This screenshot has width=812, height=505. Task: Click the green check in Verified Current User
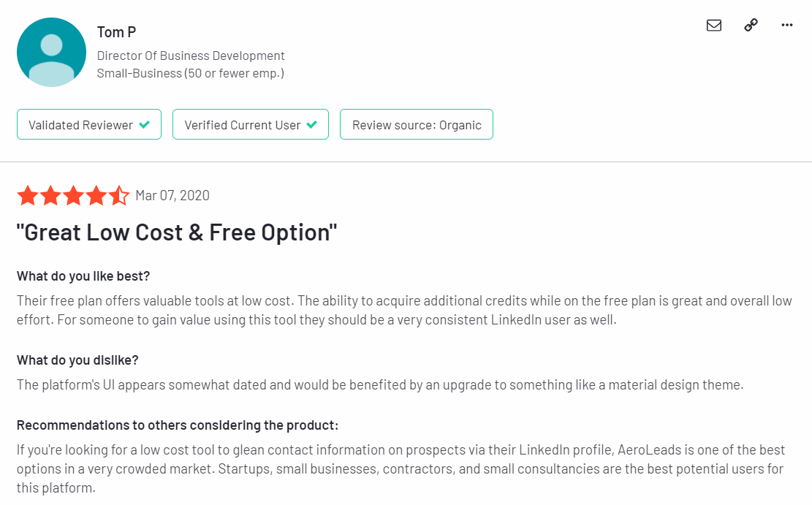[312, 124]
